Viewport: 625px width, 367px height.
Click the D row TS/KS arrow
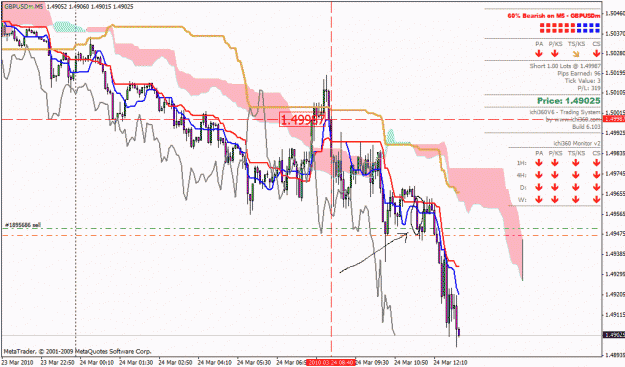point(576,187)
